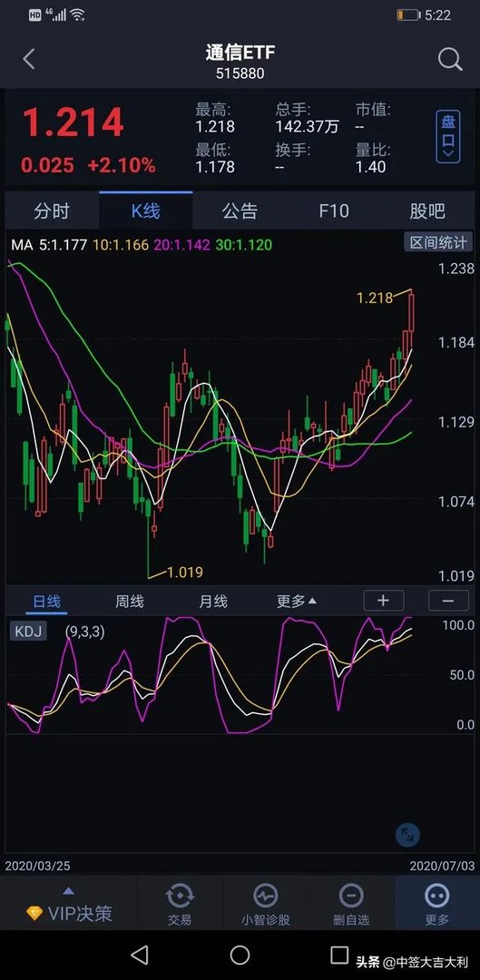Switch to the 分时 tab
Viewport: 480px width, 980px height.
(x=52, y=211)
